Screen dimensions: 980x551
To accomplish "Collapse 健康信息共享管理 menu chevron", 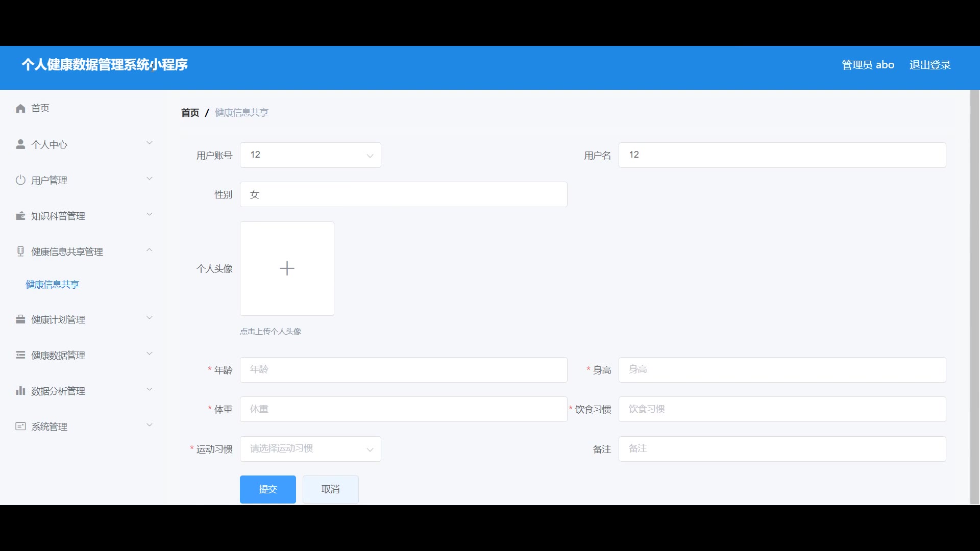I will [150, 250].
